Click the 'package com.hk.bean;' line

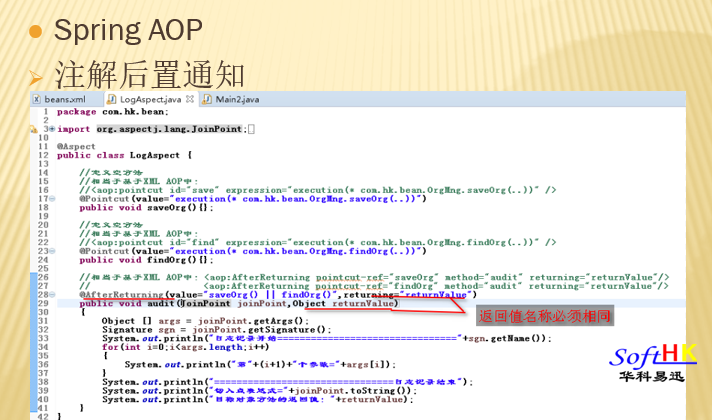coord(113,112)
